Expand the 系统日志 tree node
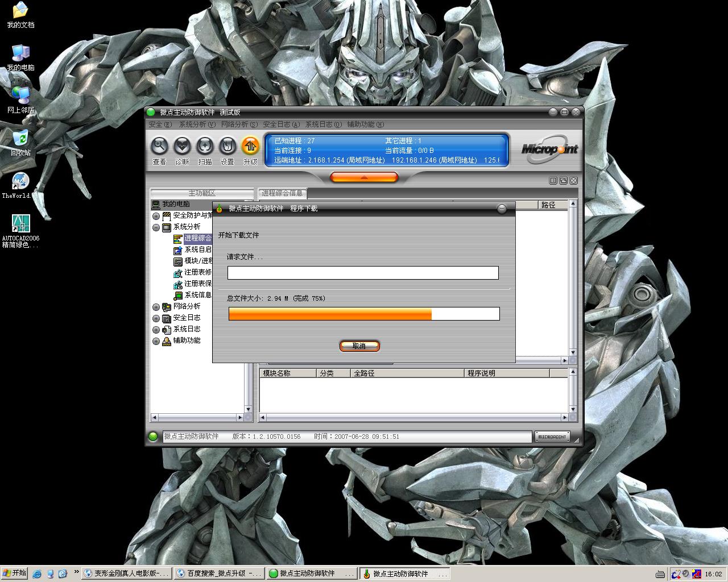This screenshot has height=582, width=728. click(156, 330)
